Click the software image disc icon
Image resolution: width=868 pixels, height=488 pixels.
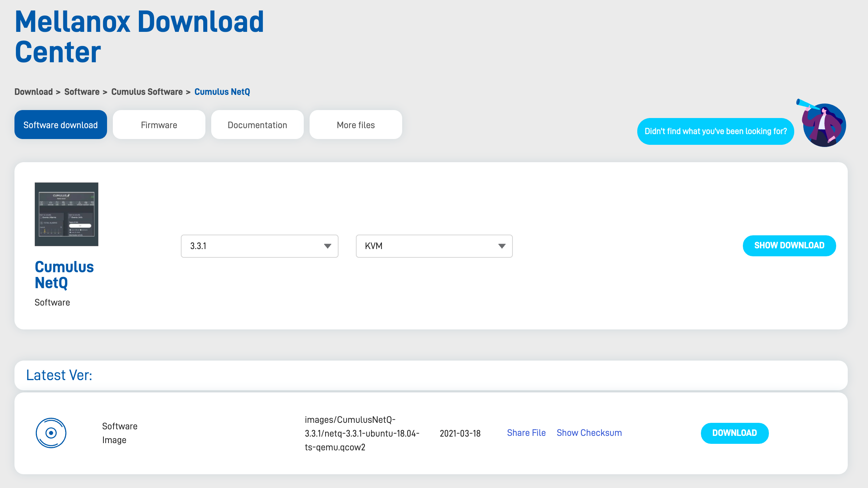click(51, 433)
